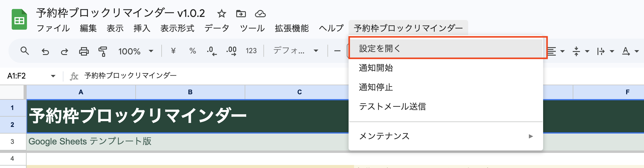Undo the last action
The height and width of the screenshot is (168, 644).
pos(45,51)
